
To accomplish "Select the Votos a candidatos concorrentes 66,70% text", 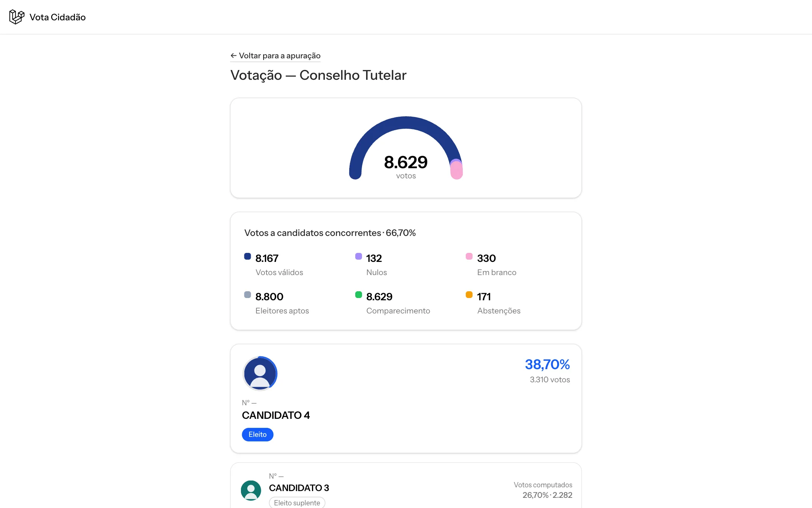I will point(330,233).
